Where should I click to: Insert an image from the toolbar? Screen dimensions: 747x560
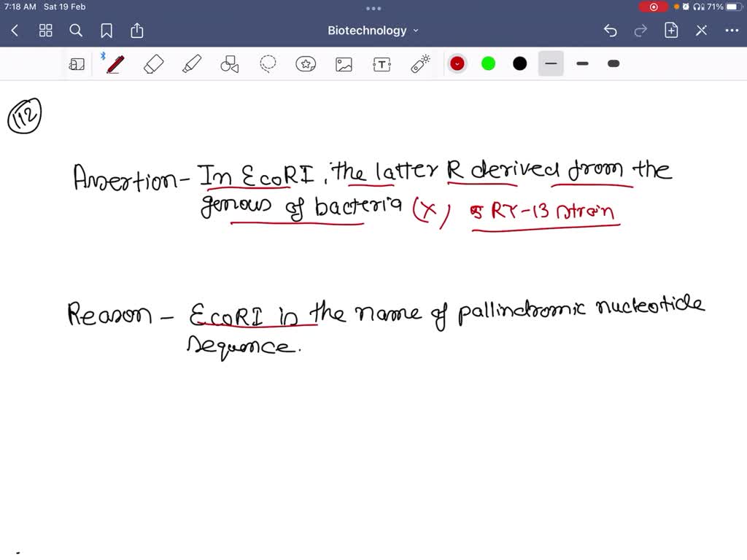coord(344,63)
